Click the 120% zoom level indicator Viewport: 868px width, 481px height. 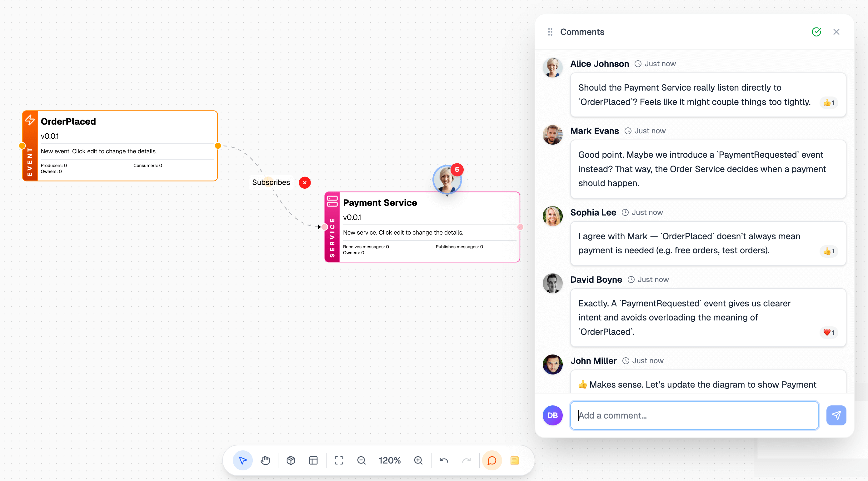click(x=390, y=460)
